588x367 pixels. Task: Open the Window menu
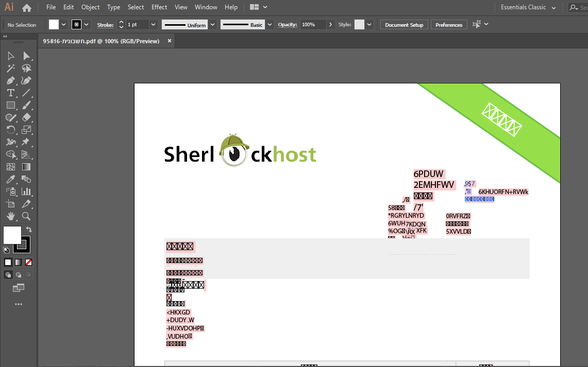pyautogui.click(x=206, y=7)
